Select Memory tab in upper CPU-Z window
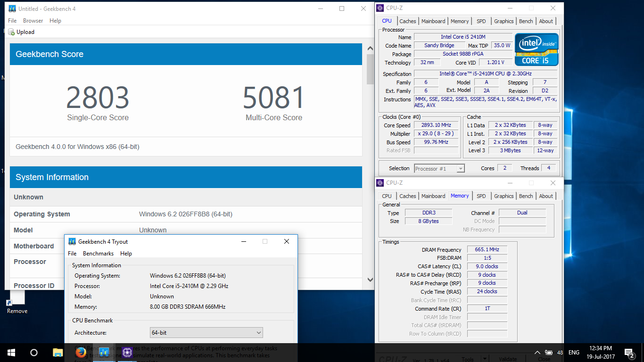The image size is (644, 362). 460,21
